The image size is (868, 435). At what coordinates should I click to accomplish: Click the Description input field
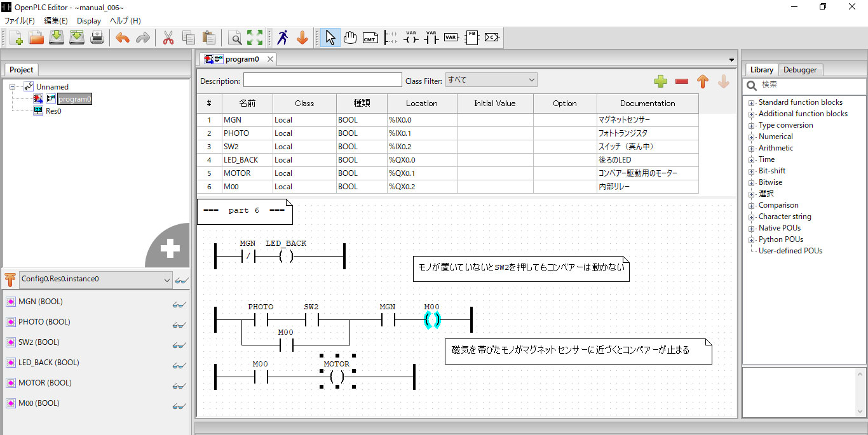click(322, 81)
